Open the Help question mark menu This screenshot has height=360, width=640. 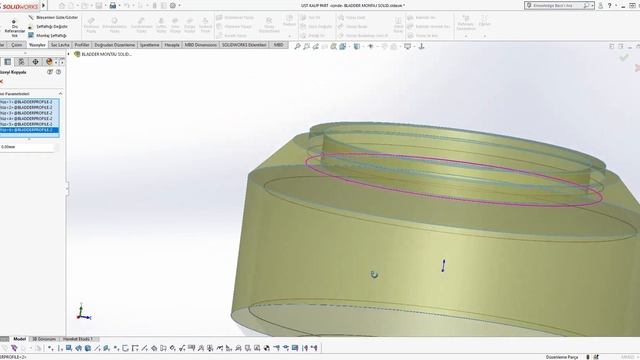click(609, 6)
